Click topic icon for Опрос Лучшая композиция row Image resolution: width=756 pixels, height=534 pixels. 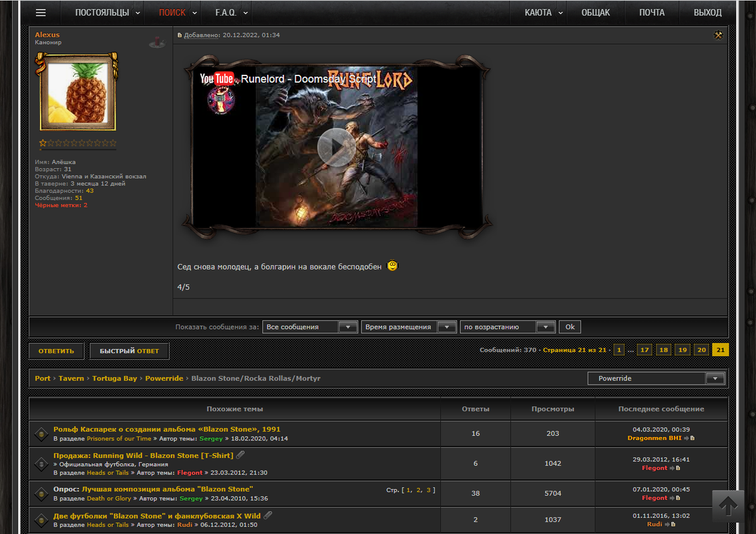coord(41,493)
